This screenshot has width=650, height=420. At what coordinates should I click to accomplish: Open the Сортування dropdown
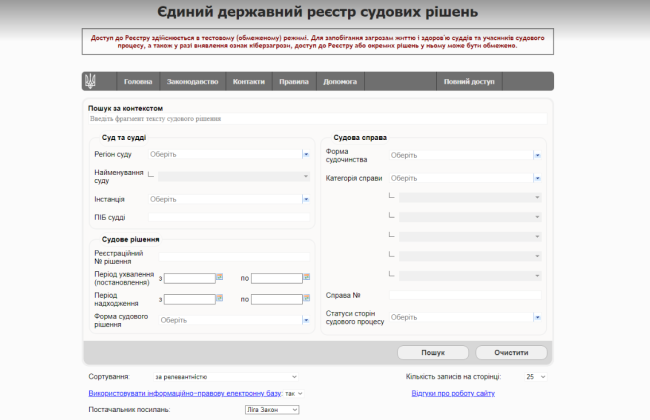(x=226, y=377)
